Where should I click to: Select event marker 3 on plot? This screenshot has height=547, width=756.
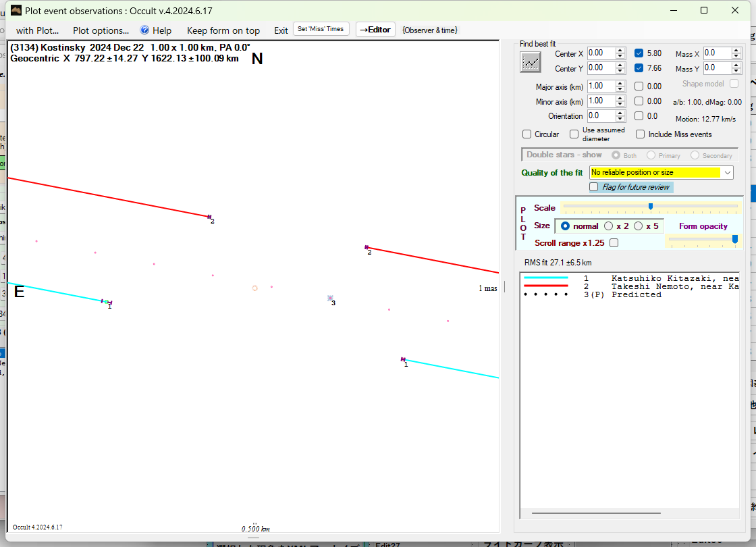pos(330,298)
